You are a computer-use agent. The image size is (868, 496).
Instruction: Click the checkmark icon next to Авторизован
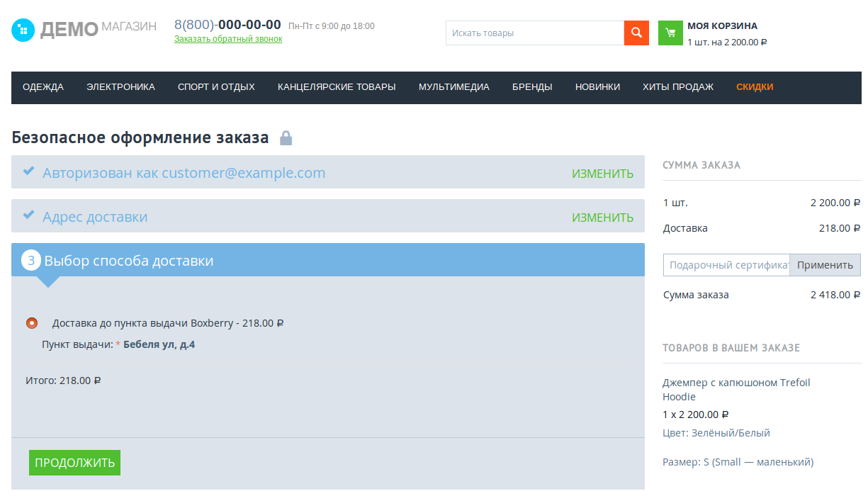[28, 172]
